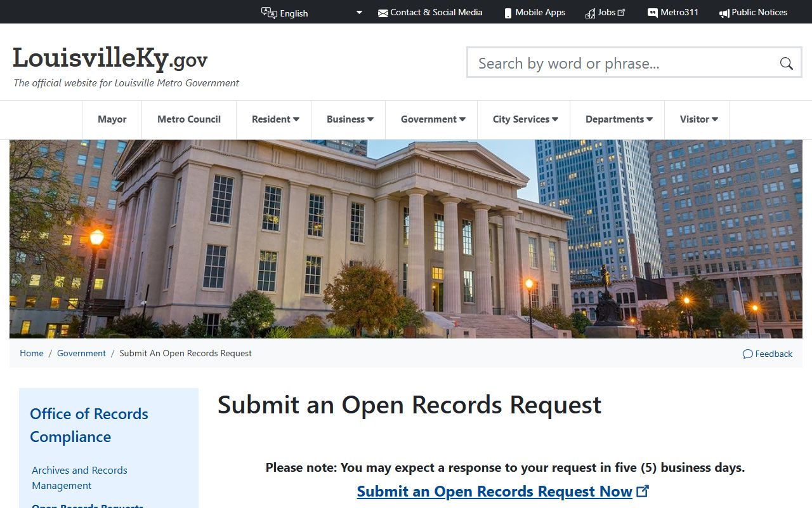Open the Mayor menu item
The width and height of the screenshot is (812, 508).
point(112,119)
